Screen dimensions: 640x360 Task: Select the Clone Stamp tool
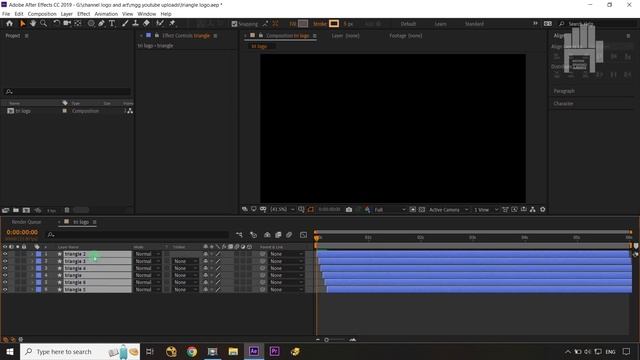[136, 24]
